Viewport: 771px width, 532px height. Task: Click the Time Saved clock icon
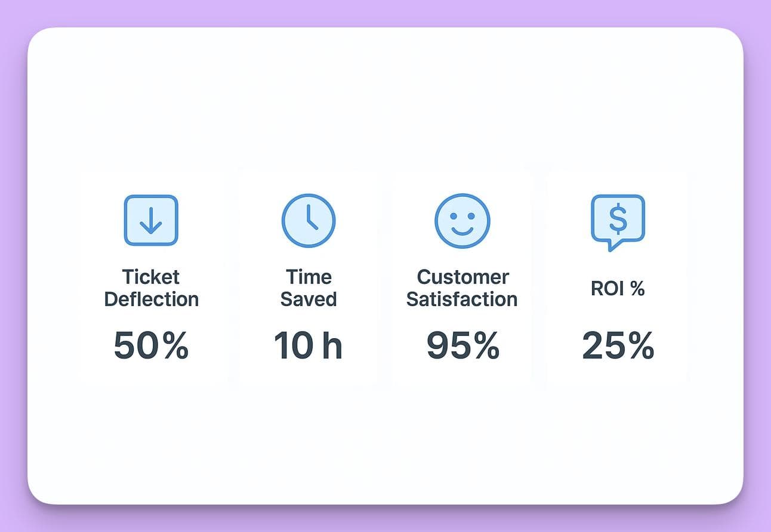click(x=309, y=220)
